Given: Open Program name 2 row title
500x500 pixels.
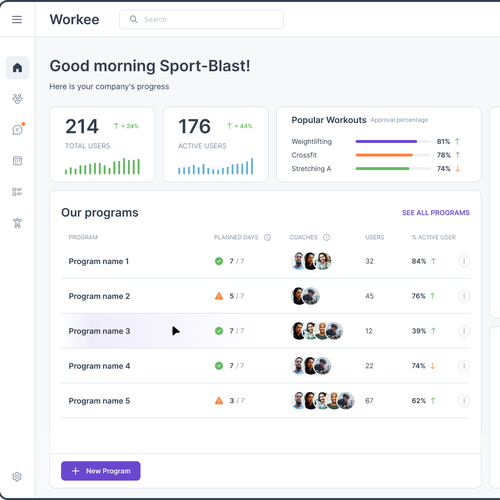Looking at the screenshot, I should tap(99, 296).
